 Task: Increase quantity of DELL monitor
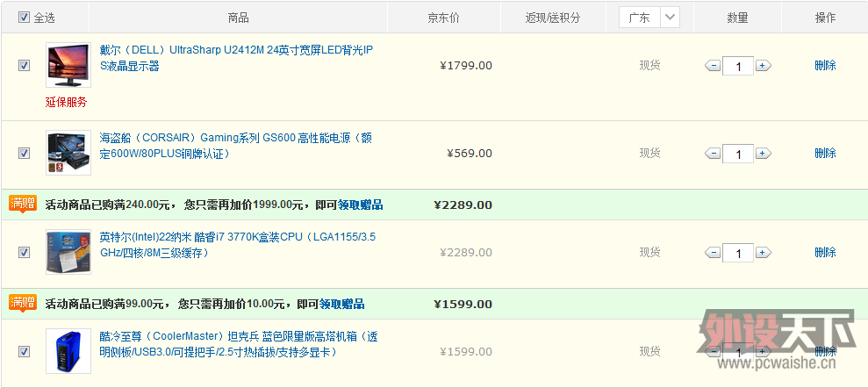763,66
